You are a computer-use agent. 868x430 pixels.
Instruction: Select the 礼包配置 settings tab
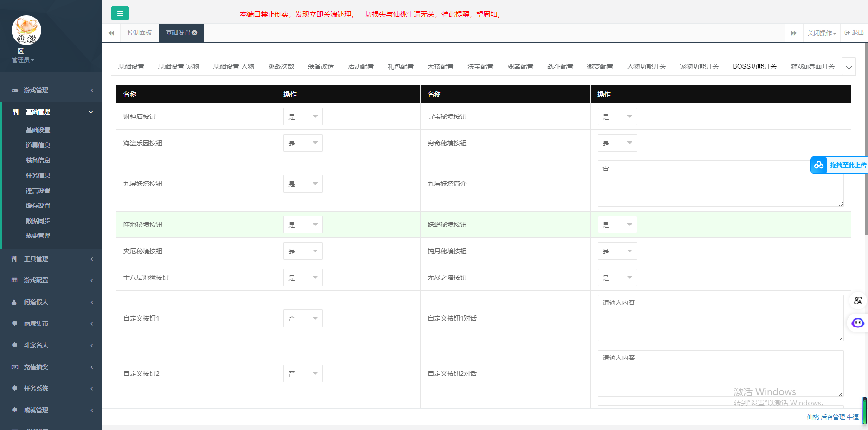click(401, 66)
